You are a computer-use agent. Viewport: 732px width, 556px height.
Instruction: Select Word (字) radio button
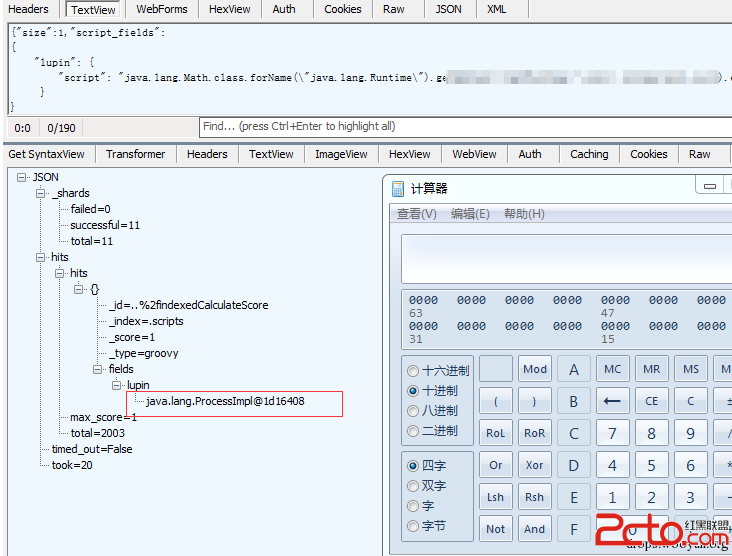pyautogui.click(x=413, y=506)
